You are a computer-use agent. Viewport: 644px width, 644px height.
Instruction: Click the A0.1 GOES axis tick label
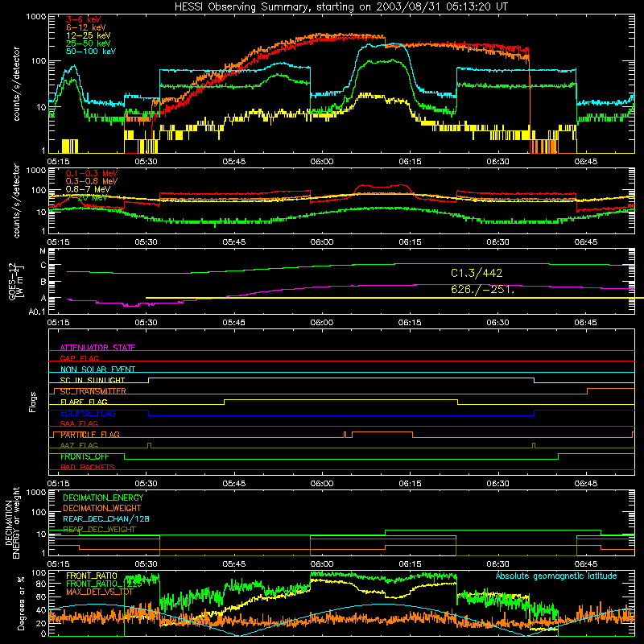click(x=37, y=312)
